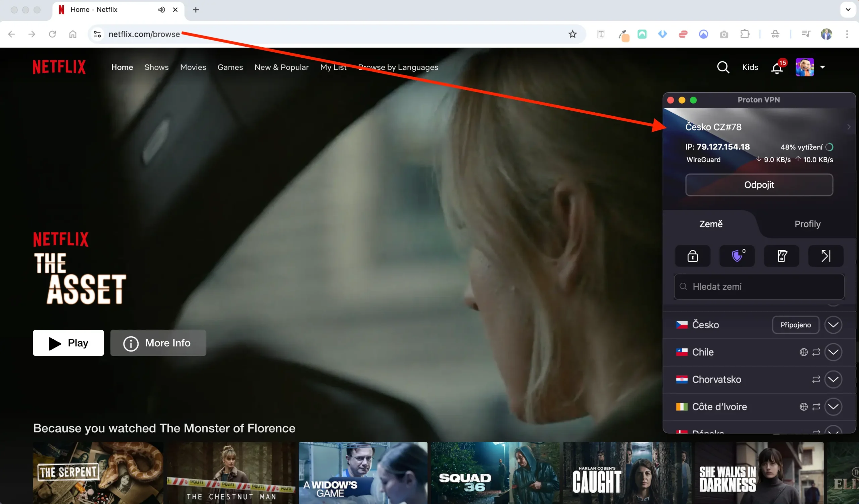Collapse the Česko connected server row
The height and width of the screenshot is (504, 859).
click(x=834, y=325)
